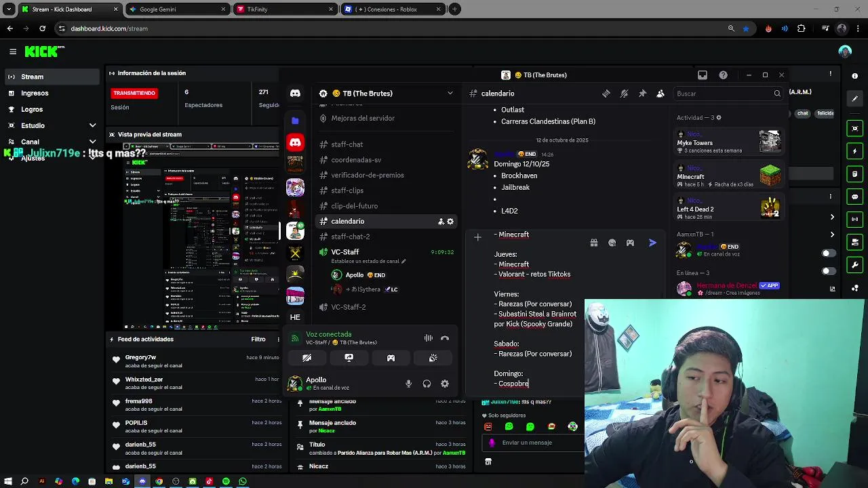Image resolution: width=868 pixels, height=488 pixels.
Task: Open the gift icon in message box
Action: (594, 243)
